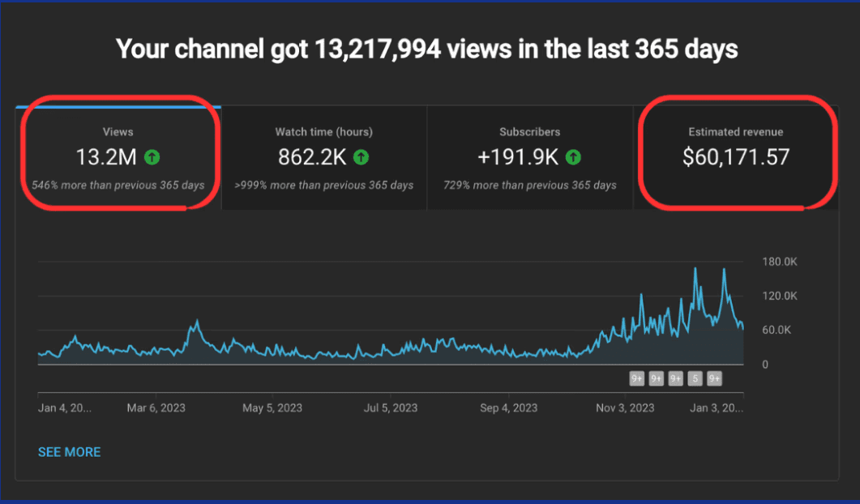Open the video marker labeled 5

click(x=695, y=378)
